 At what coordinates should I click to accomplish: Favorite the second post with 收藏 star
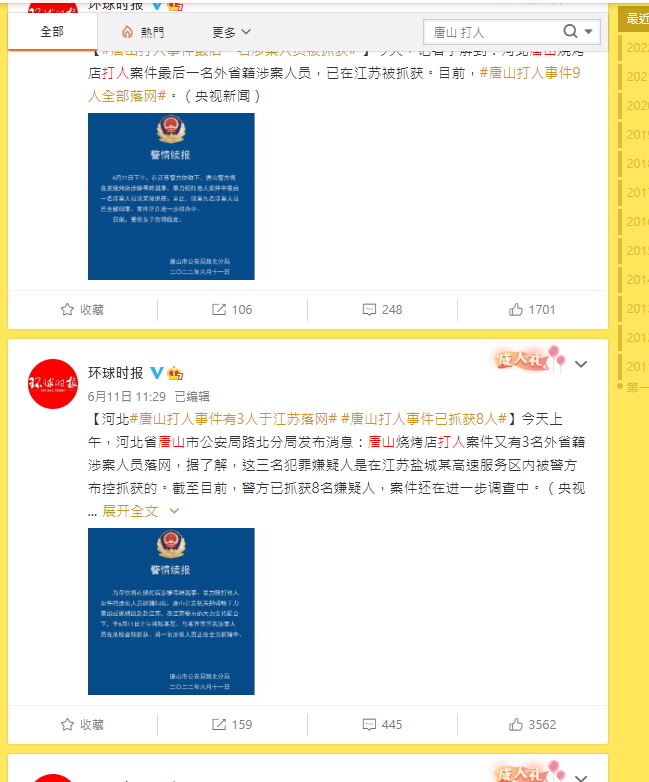[82, 725]
